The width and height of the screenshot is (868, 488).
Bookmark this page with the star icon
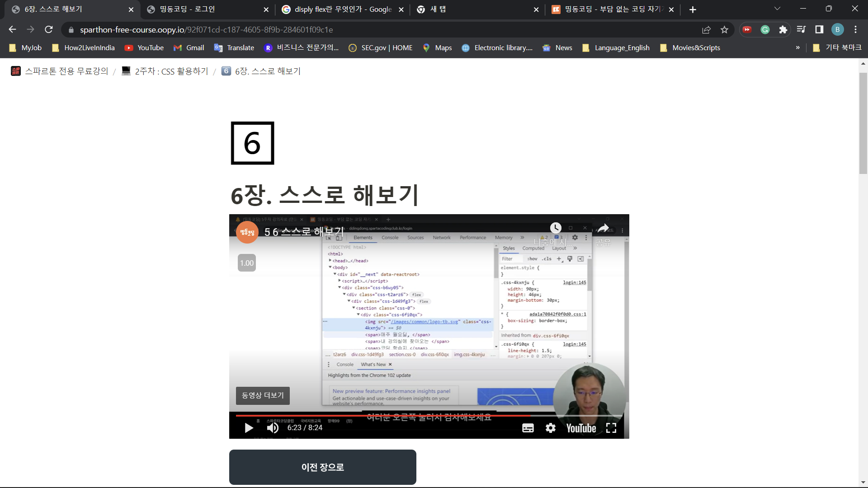(x=724, y=29)
